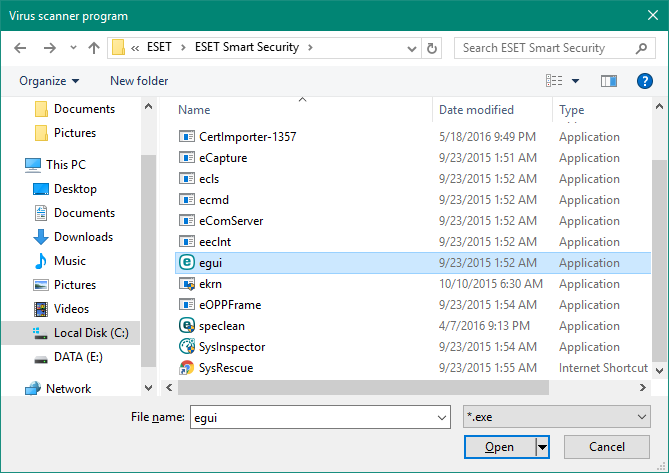The width and height of the screenshot is (669, 473).
Task: Click the SysRescue shortcut icon
Action: 187,368
